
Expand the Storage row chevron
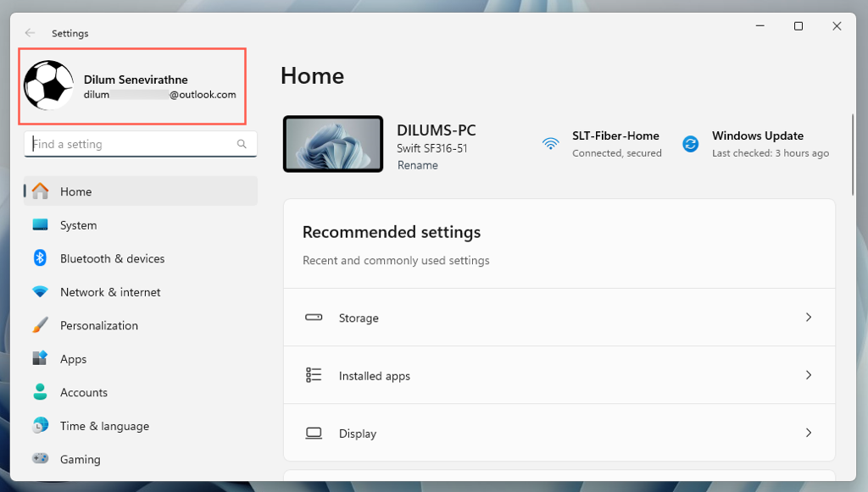[x=808, y=318]
